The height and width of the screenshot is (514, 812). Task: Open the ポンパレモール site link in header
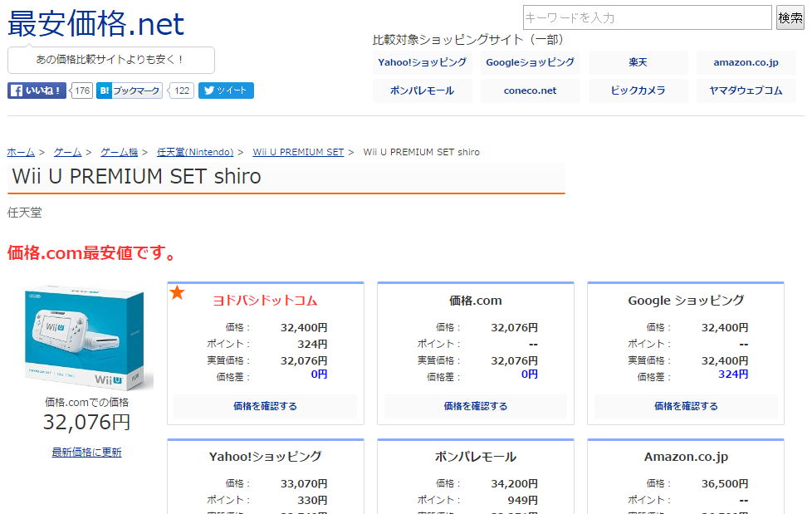pos(422,91)
